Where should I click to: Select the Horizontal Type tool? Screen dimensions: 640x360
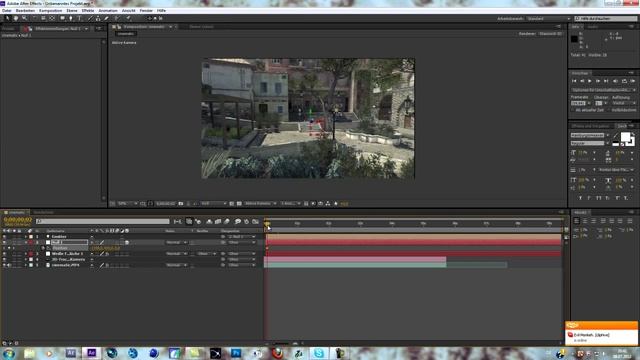pyautogui.click(x=80, y=18)
